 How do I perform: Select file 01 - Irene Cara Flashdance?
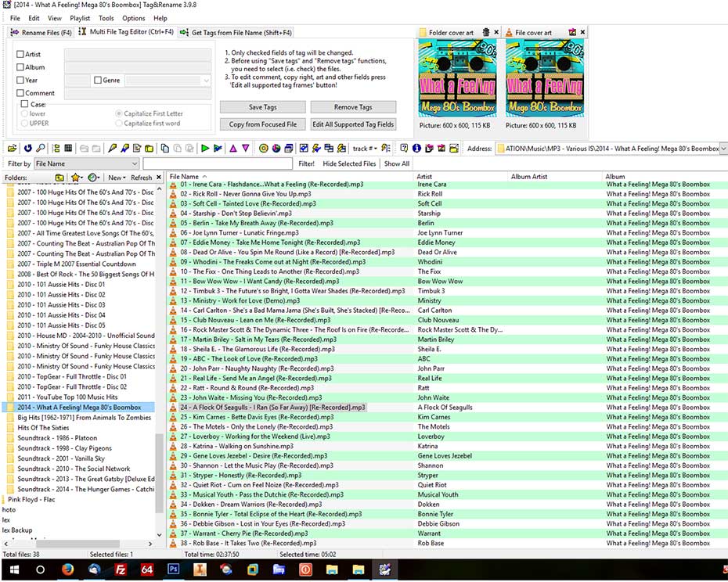click(x=272, y=185)
